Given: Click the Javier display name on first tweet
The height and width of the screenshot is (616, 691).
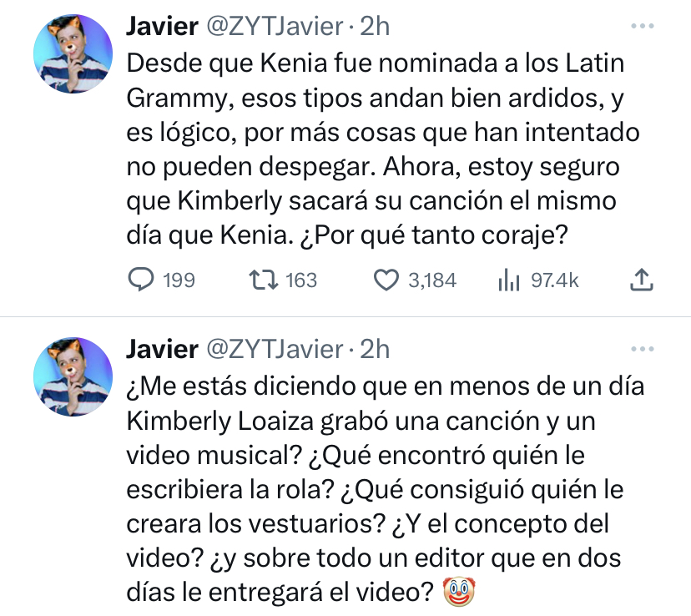Looking at the screenshot, I should 162,26.
